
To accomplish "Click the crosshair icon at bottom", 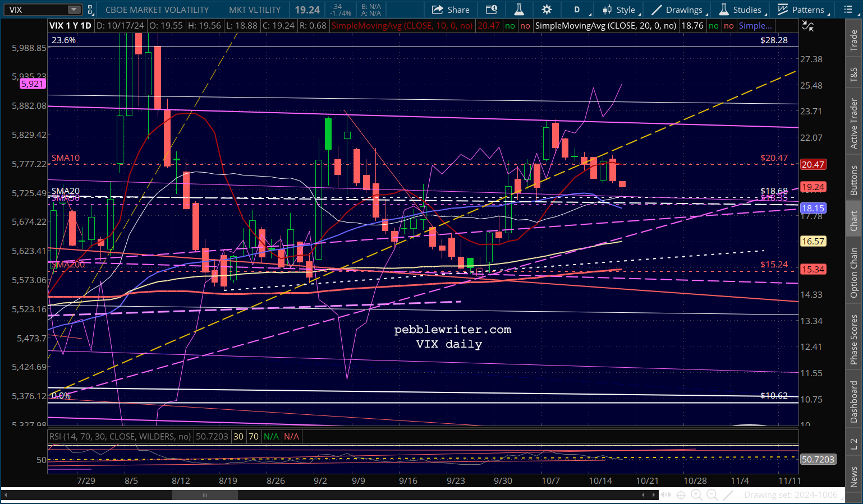I will tap(681, 495).
